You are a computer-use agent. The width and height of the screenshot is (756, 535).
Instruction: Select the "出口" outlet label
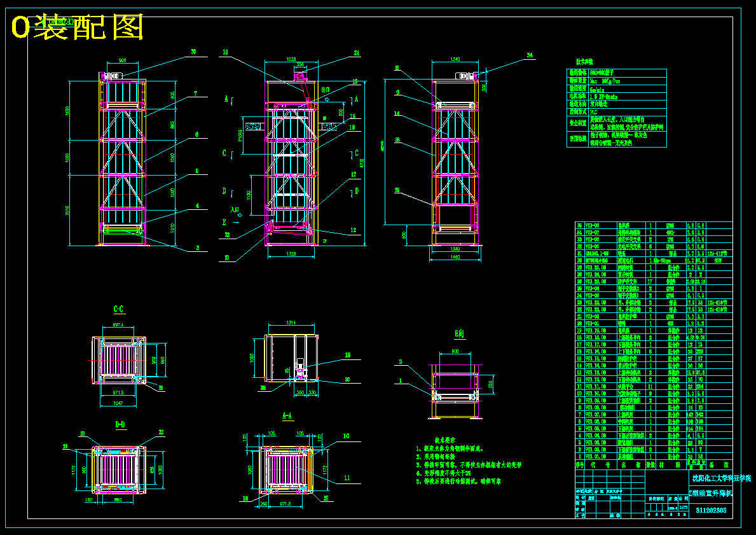tap(326, 90)
